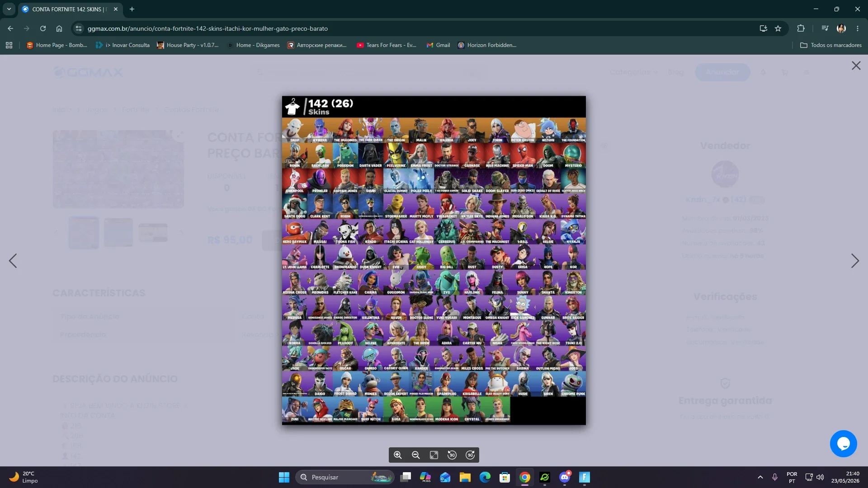Open the Chrome extensions menu
The width and height of the screenshot is (868, 488).
pyautogui.click(x=801, y=28)
